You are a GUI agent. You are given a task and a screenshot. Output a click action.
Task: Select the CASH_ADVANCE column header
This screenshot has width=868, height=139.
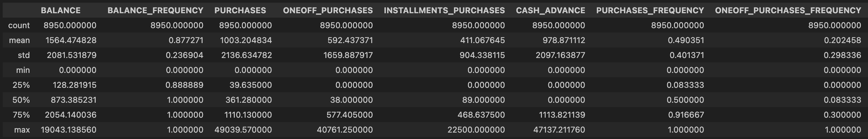pos(550,11)
